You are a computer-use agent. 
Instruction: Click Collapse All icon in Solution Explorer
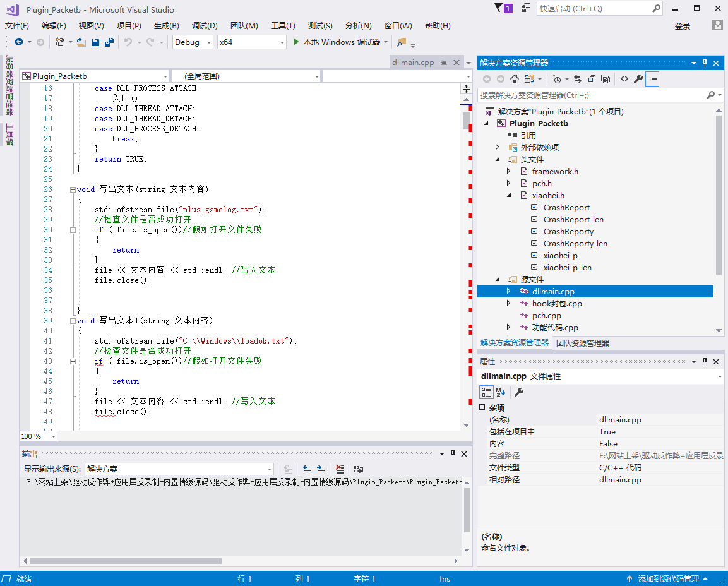[592, 79]
